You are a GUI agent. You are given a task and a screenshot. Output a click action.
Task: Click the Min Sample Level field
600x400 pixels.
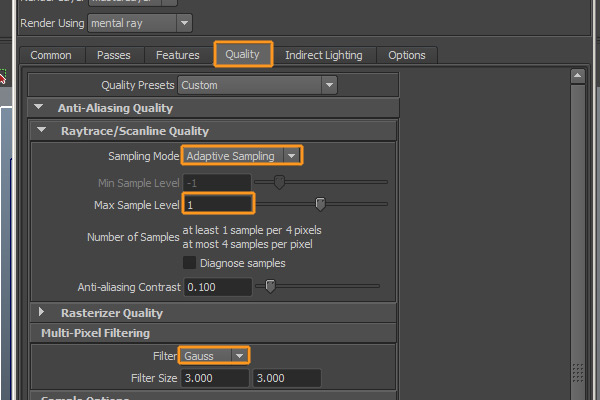pyautogui.click(x=217, y=183)
